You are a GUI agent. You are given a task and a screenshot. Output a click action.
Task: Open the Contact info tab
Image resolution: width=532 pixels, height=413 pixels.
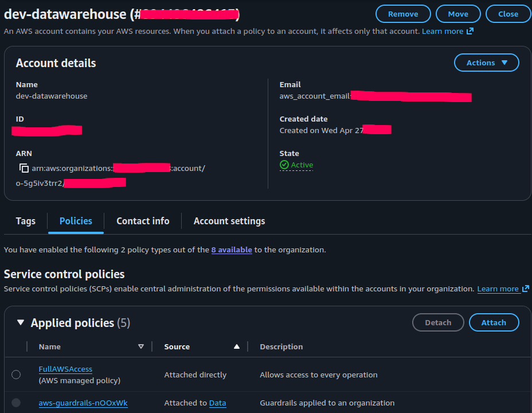tap(143, 221)
